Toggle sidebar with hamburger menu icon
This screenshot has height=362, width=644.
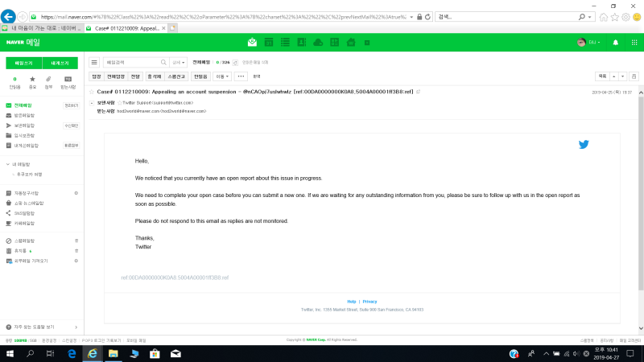click(94, 63)
